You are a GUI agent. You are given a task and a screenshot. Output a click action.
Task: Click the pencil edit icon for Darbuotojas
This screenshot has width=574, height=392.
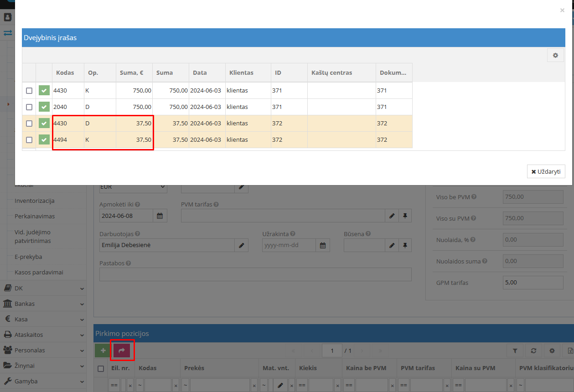(x=241, y=246)
